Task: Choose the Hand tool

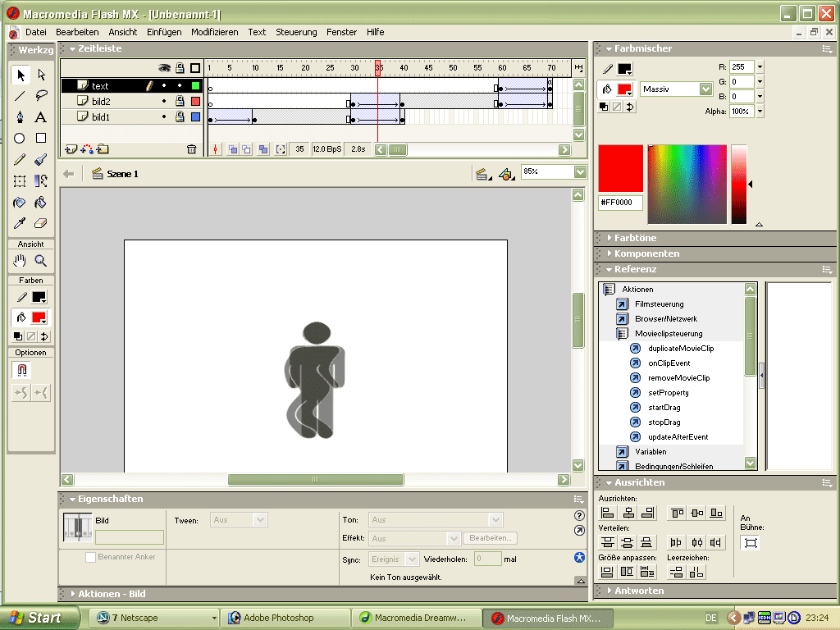Action: (20, 261)
